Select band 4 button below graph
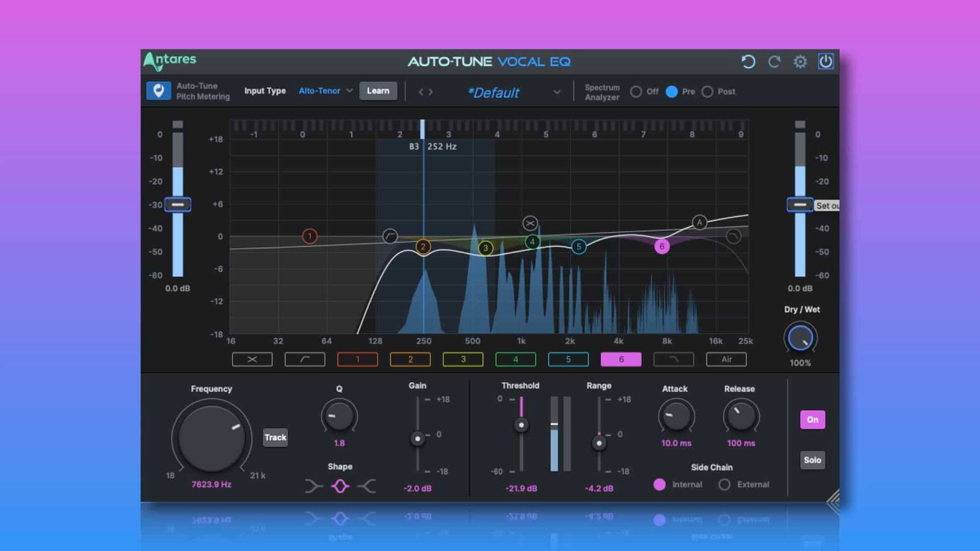 516,359
